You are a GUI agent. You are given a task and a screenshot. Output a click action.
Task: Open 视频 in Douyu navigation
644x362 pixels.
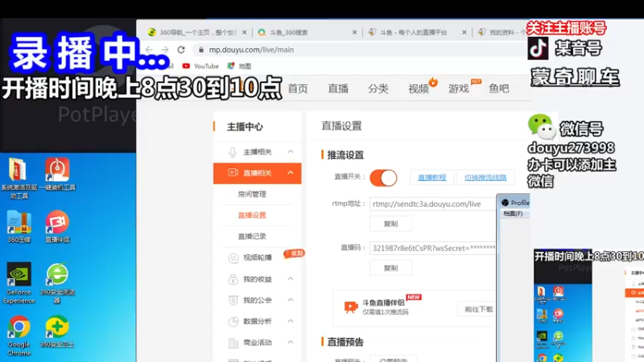tap(419, 88)
